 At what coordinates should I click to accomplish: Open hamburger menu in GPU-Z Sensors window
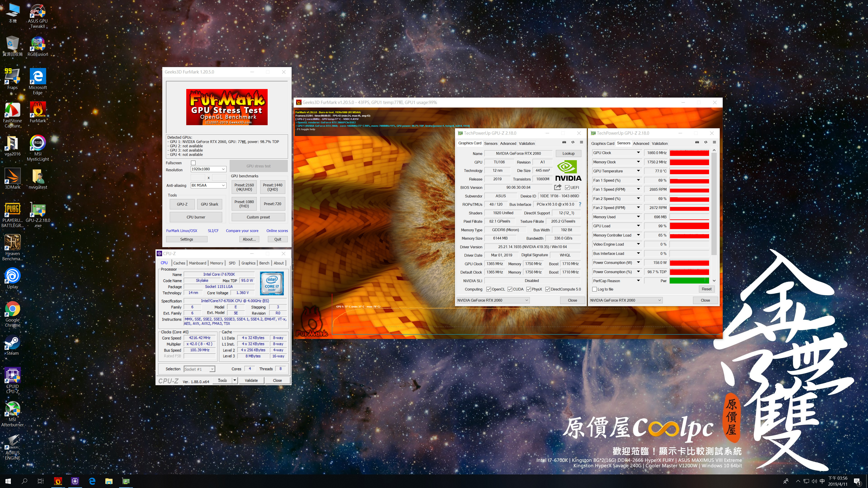[x=714, y=143]
